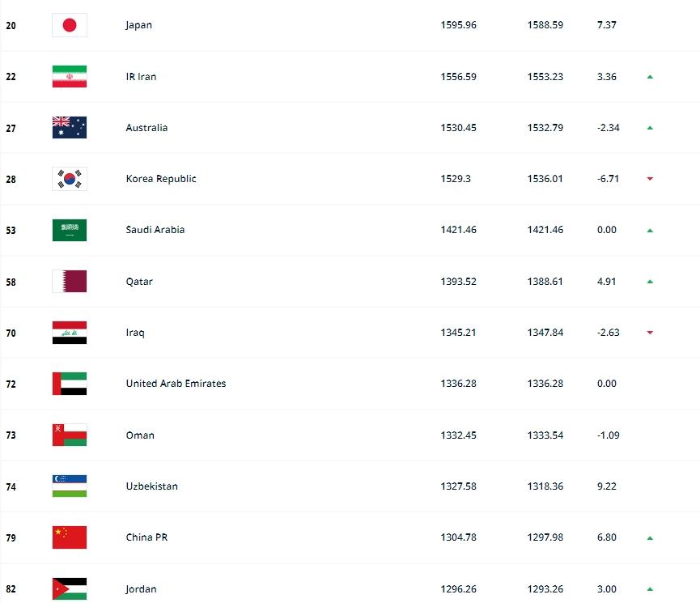Viewport: 700px width, 603px height.
Task: Click the Japan flag icon
Action: click(x=70, y=25)
